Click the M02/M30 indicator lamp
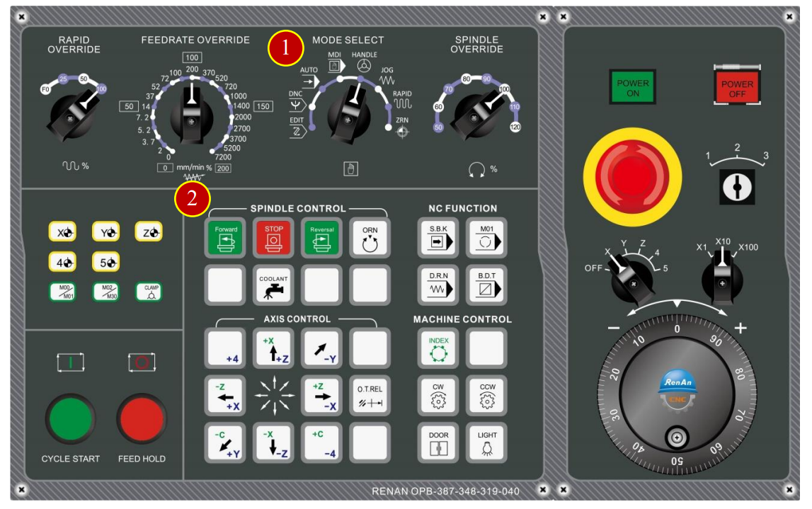Screen dimensions: 812x509 (106, 292)
